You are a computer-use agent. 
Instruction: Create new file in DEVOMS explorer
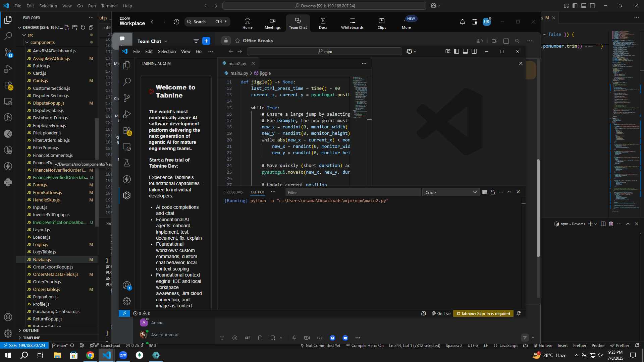pos(67,27)
